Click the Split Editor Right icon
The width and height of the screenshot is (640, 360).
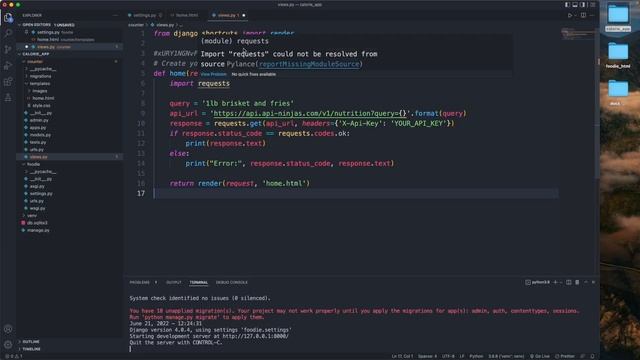coord(583,16)
